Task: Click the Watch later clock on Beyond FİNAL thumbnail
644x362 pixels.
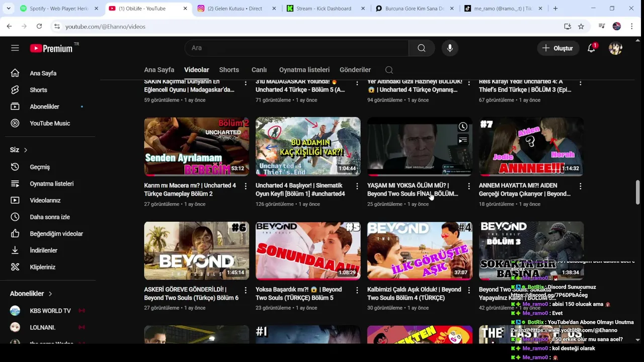Action: point(463,127)
